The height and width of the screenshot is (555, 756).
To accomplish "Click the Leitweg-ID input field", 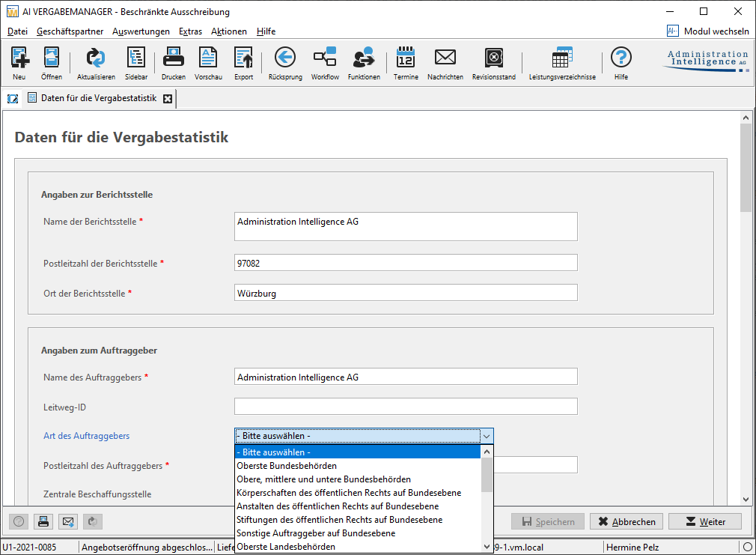I will (406, 407).
